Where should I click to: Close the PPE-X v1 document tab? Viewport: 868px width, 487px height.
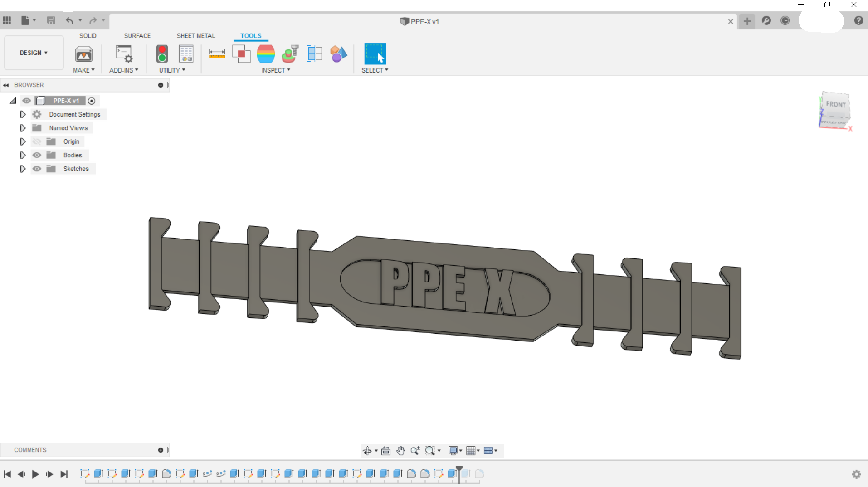[731, 21]
